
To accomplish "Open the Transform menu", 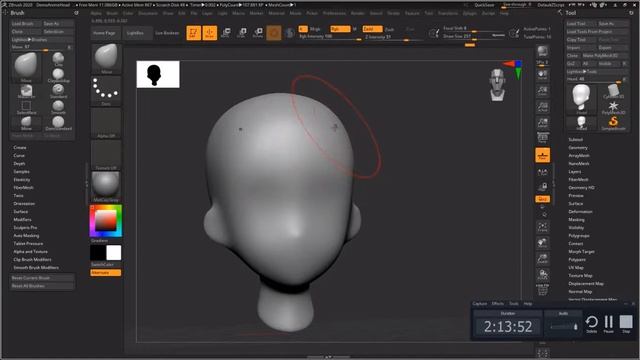I will [x=448, y=13].
